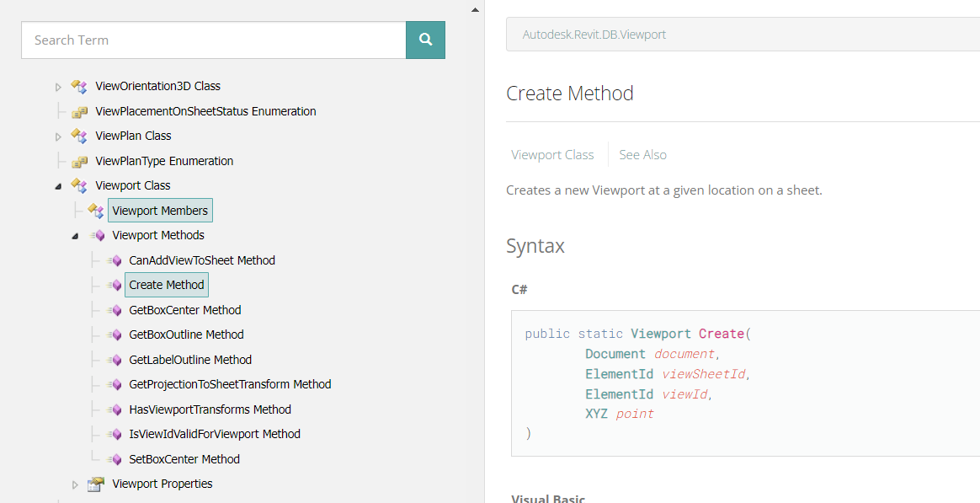Open the Viewport Class link tab
980x503 pixels.
(x=552, y=155)
